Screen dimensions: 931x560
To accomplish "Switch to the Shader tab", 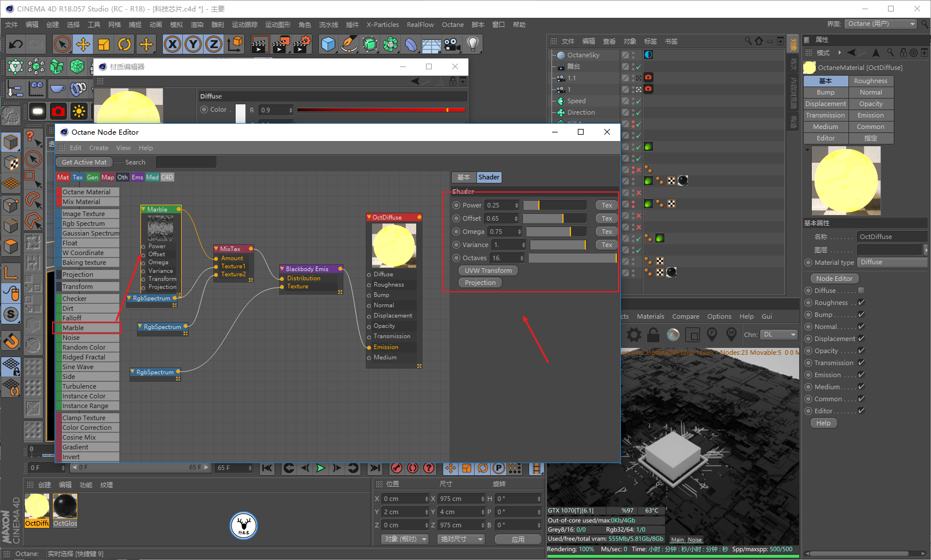I will click(x=489, y=178).
